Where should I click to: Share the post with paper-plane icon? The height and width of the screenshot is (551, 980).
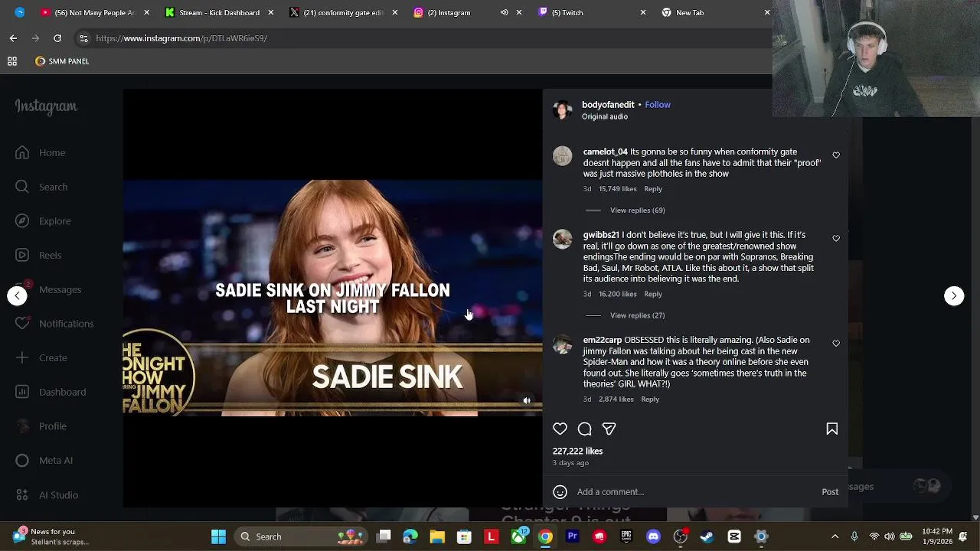click(x=609, y=429)
